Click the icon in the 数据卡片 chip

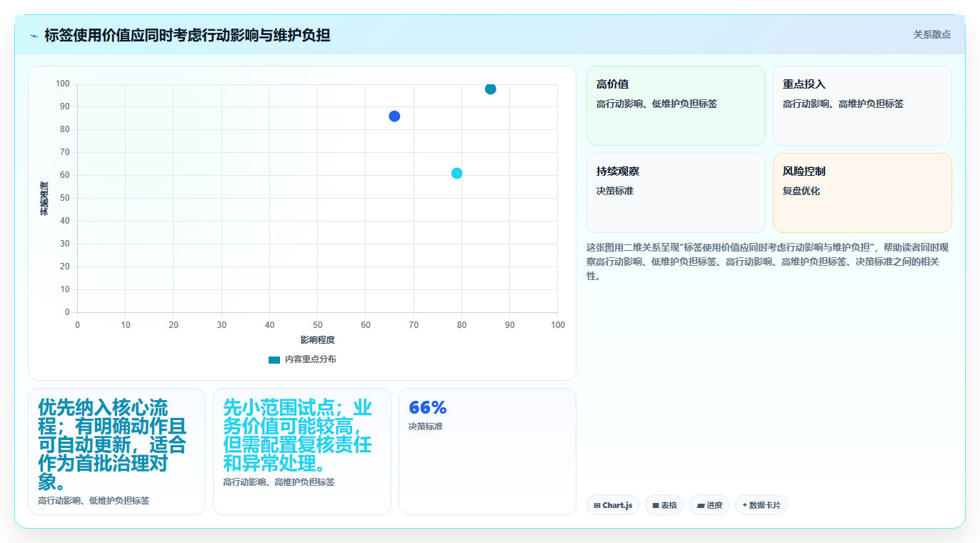click(x=745, y=505)
